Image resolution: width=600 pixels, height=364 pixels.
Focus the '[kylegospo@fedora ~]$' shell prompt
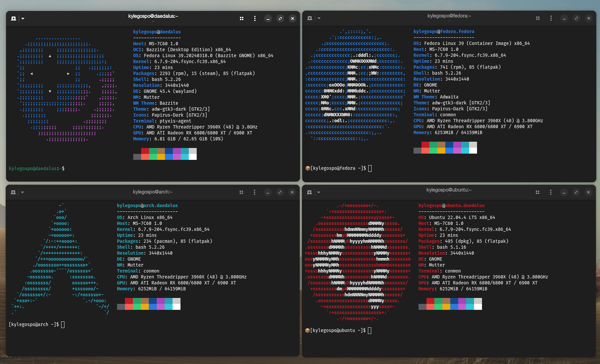click(x=338, y=168)
